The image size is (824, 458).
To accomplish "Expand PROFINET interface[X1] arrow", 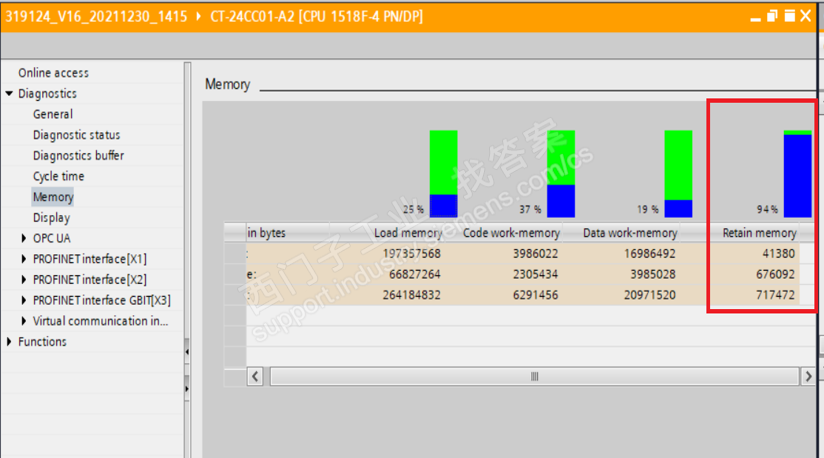I will click(24, 259).
